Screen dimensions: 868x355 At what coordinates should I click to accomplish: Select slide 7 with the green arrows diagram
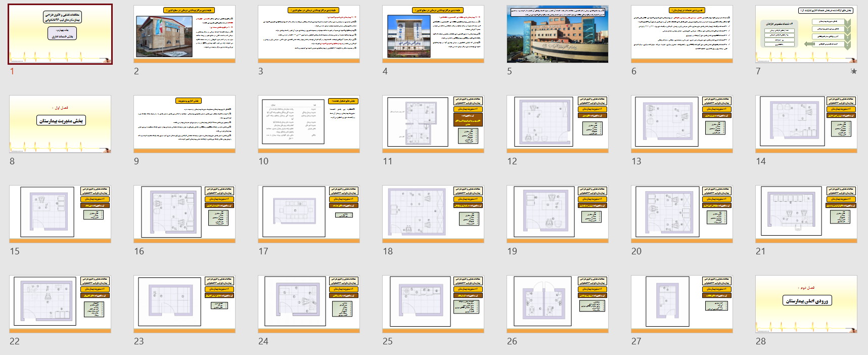point(806,34)
